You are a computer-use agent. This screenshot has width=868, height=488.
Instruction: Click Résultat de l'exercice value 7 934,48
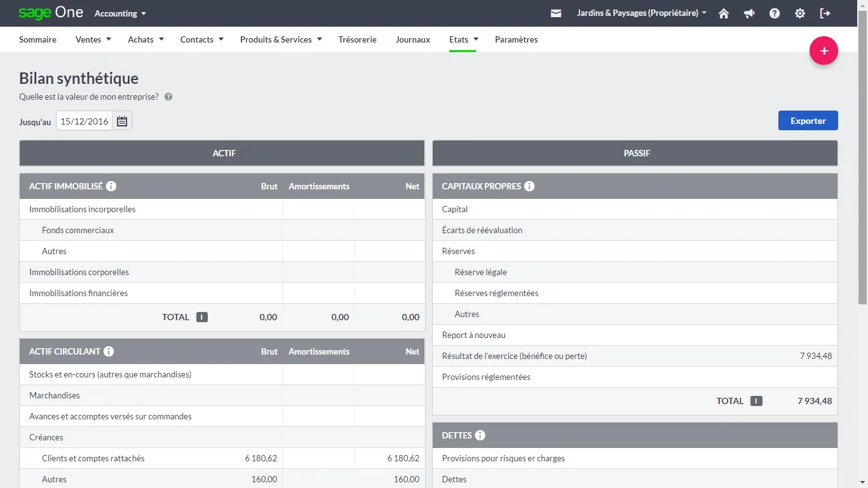[x=816, y=356]
